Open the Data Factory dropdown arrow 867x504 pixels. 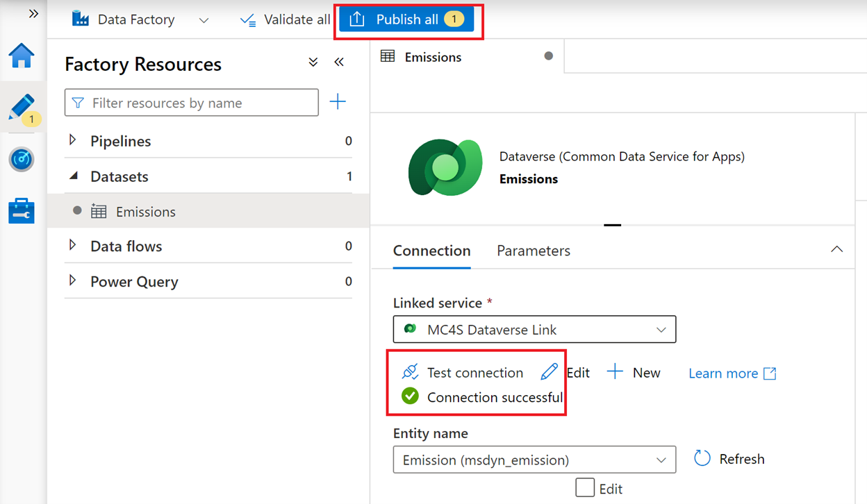coord(204,20)
